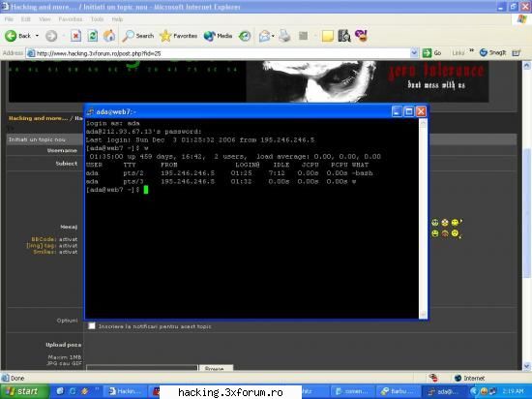This screenshot has height=399, width=532.
Task: Click the first quick launch icon
Action: [x=60, y=391]
